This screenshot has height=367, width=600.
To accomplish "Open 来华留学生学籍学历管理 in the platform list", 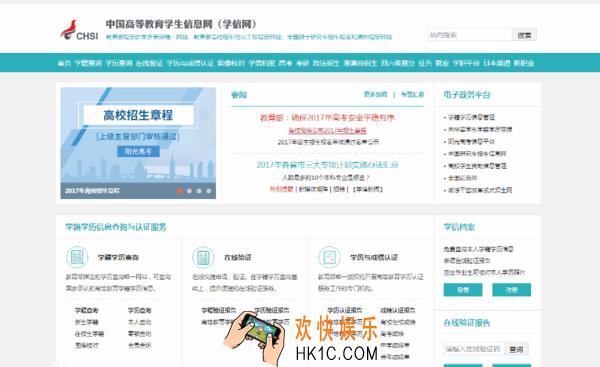I will 480,129.
